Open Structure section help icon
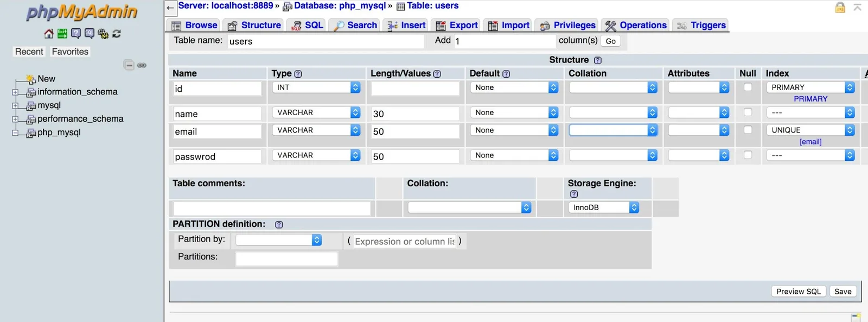 pos(597,60)
